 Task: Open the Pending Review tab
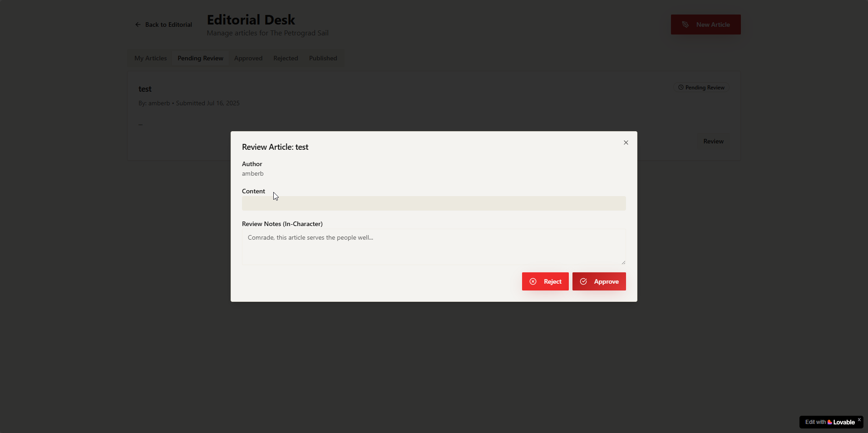[x=200, y=58]
